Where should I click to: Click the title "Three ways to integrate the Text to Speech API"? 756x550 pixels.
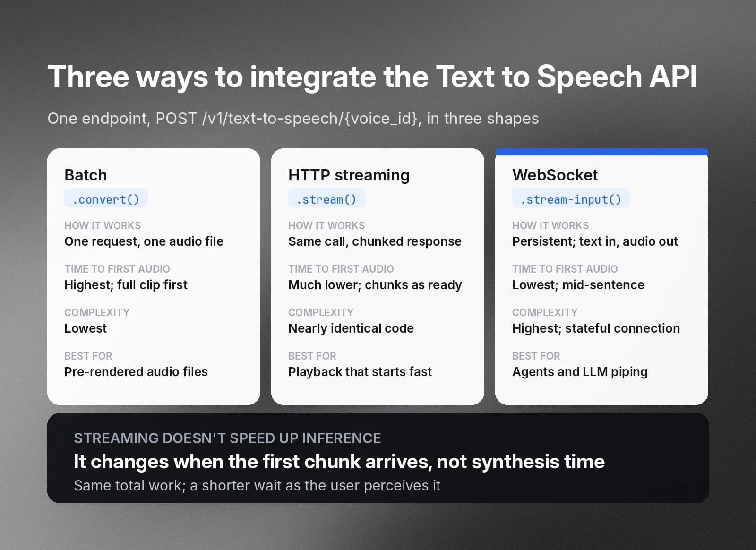(x=372, y=77)
